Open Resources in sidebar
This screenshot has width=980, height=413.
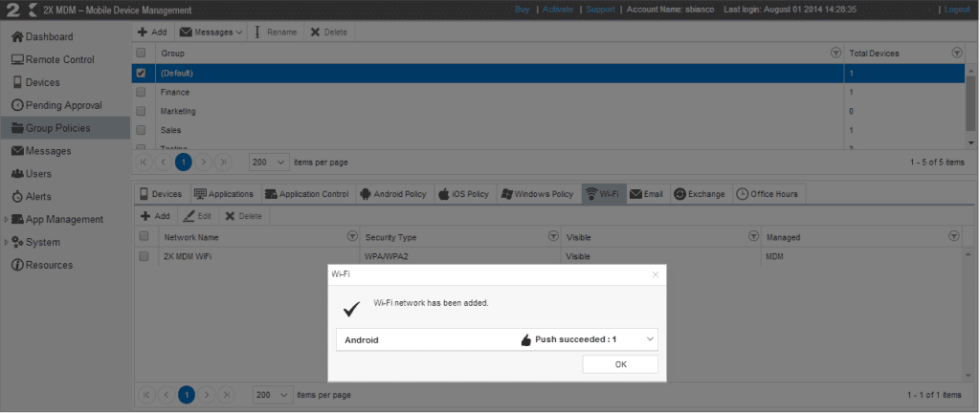42,265
